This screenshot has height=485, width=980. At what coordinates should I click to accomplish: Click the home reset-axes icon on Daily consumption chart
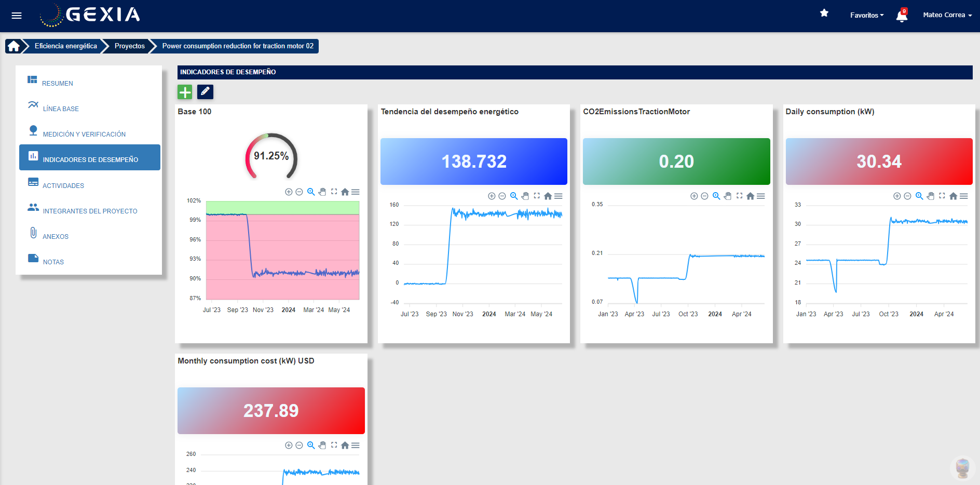(954, 196)
